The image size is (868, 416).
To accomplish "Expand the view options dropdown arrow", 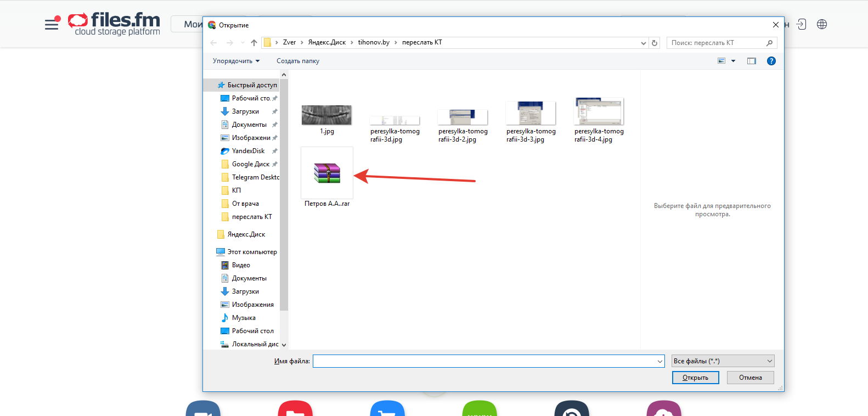I will click(733, 61).
